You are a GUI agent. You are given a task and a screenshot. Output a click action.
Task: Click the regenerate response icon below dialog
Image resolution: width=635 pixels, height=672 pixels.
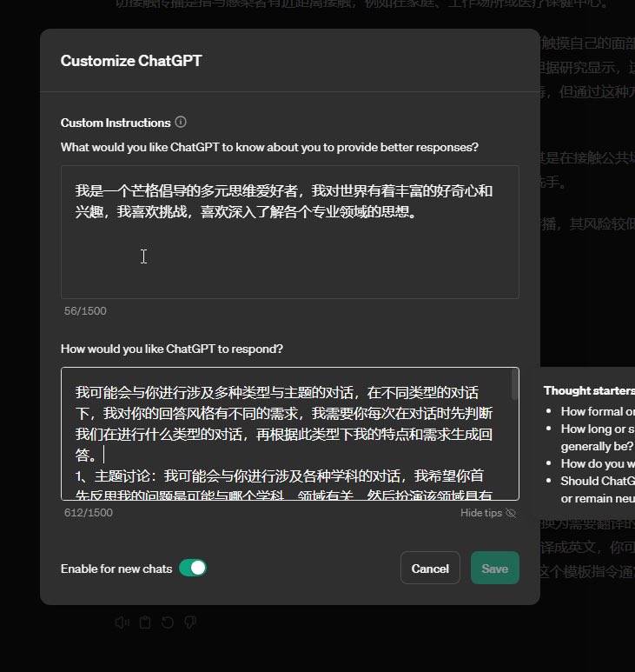(168, 622)
